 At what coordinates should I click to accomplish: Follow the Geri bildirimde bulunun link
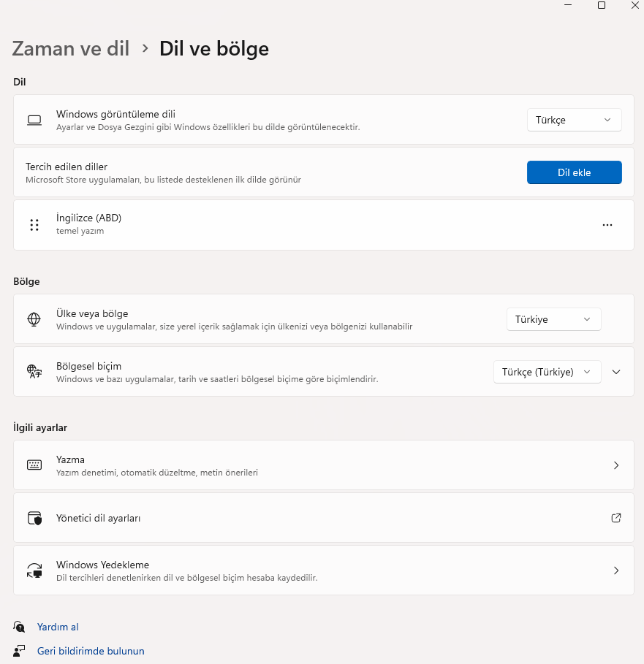coord(91,651)
